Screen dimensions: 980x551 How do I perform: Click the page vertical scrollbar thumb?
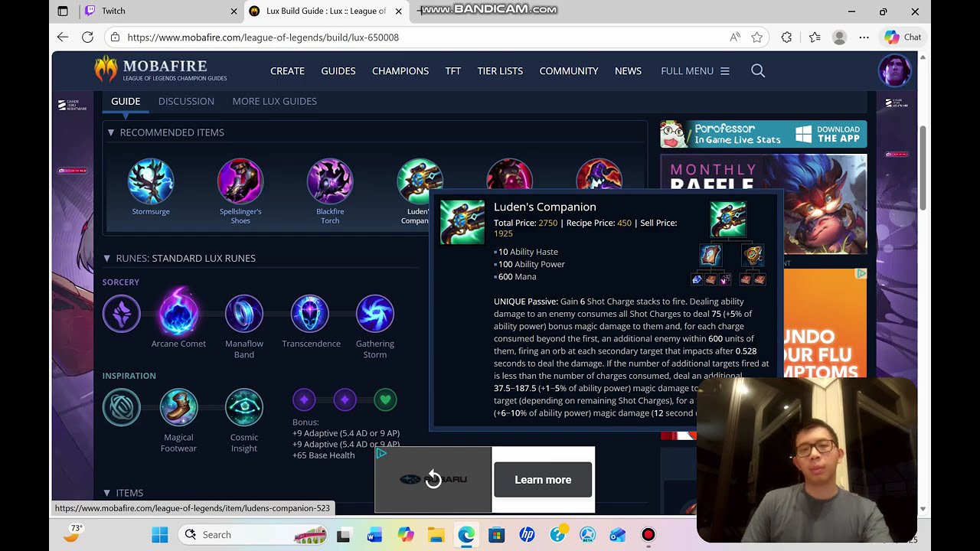point(923,168)
